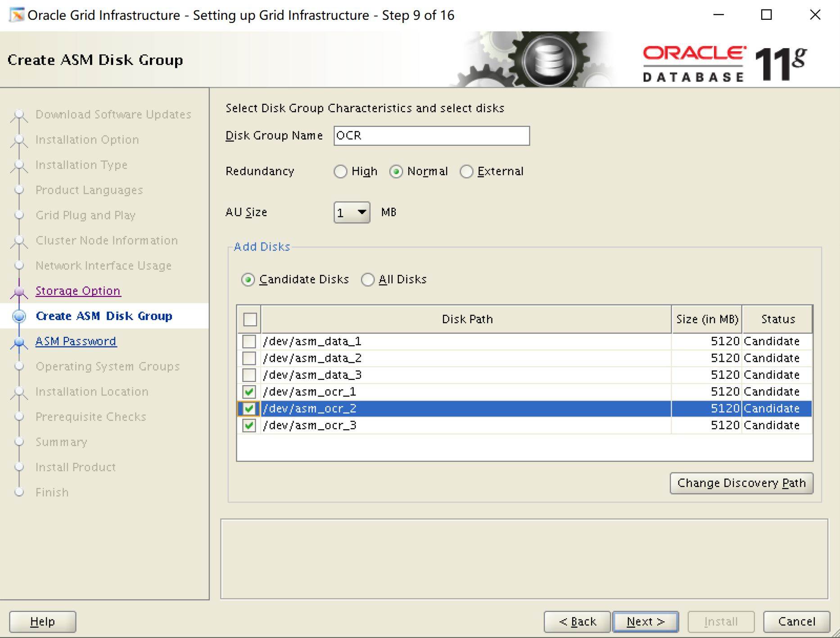The height and width of the screenshot is (638, 840).
Task: Minimize the installer window
Action: click(719, 15)
